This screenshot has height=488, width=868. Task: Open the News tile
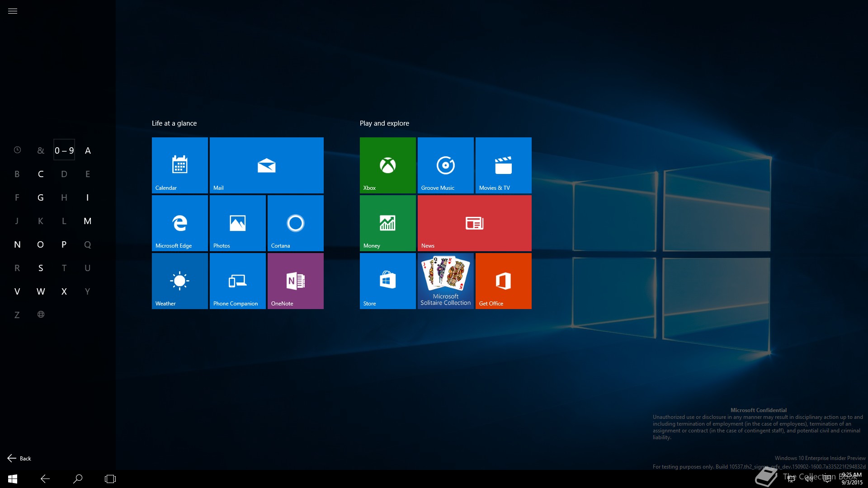tap(475, 223)
